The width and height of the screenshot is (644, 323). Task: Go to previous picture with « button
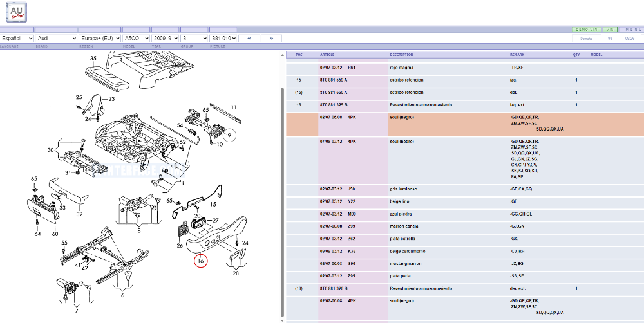(250, 38)
